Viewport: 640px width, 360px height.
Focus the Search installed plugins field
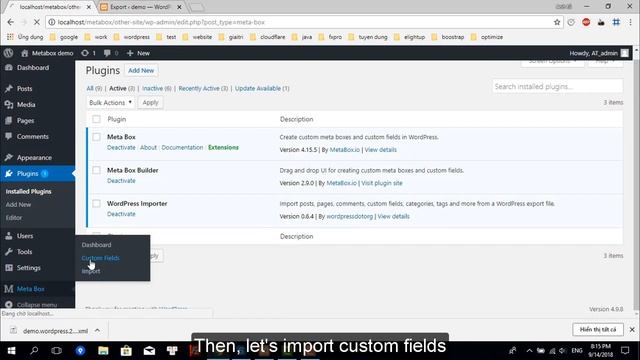[557, 87]
